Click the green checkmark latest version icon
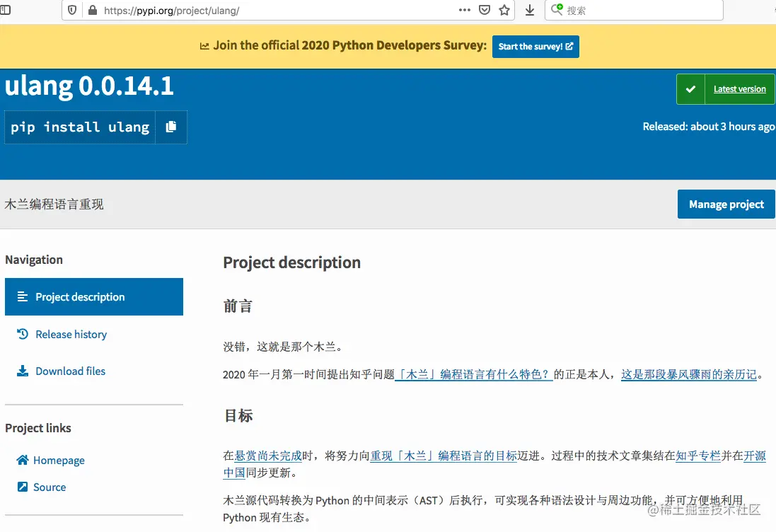The width and height of the screenshot is (776, 532). [690, 89]
